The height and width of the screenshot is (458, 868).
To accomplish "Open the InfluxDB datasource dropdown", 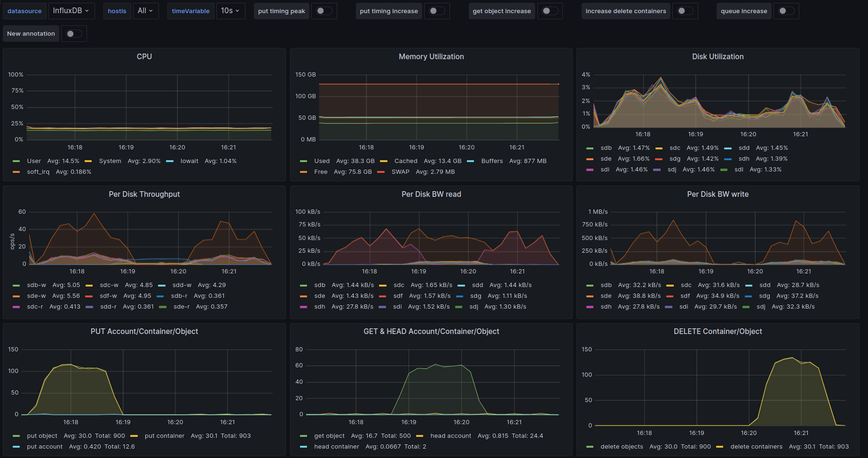I will pyautogui.click(x=71, y=11).
